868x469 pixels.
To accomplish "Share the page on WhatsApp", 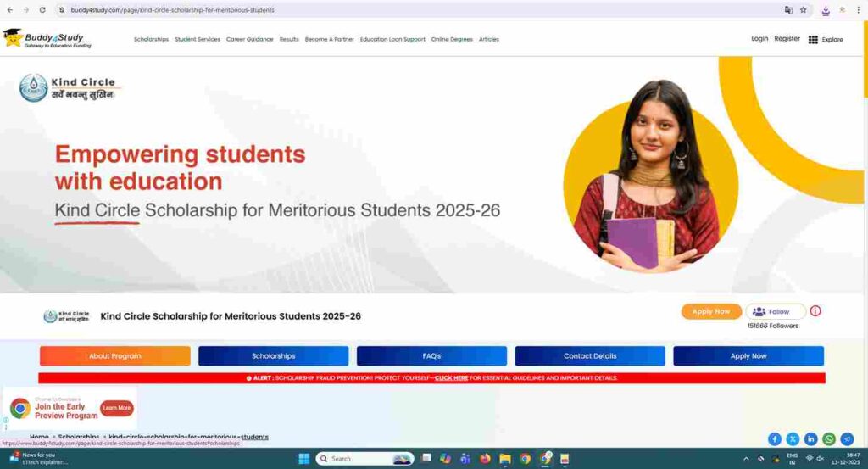I will [x=829, y=439].
